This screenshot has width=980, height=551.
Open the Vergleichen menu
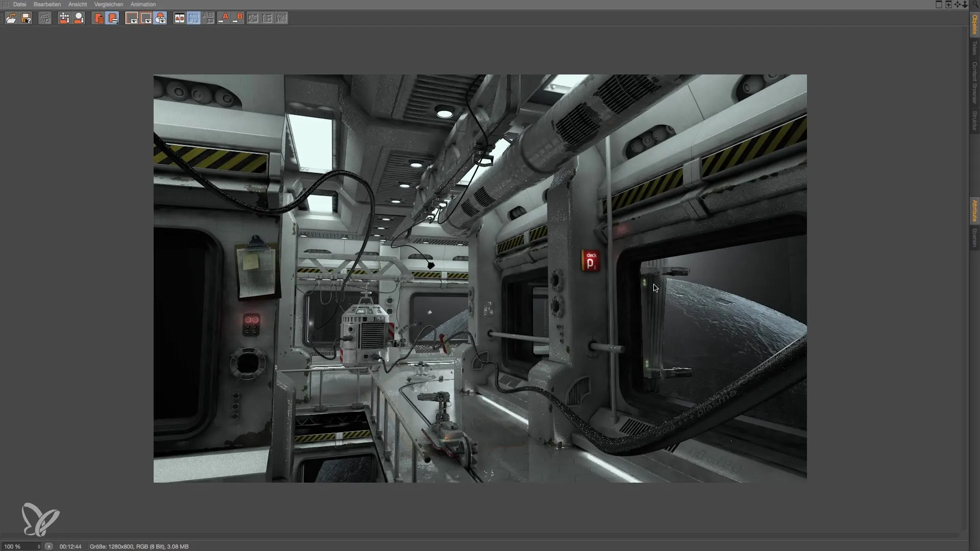[108, 4]
